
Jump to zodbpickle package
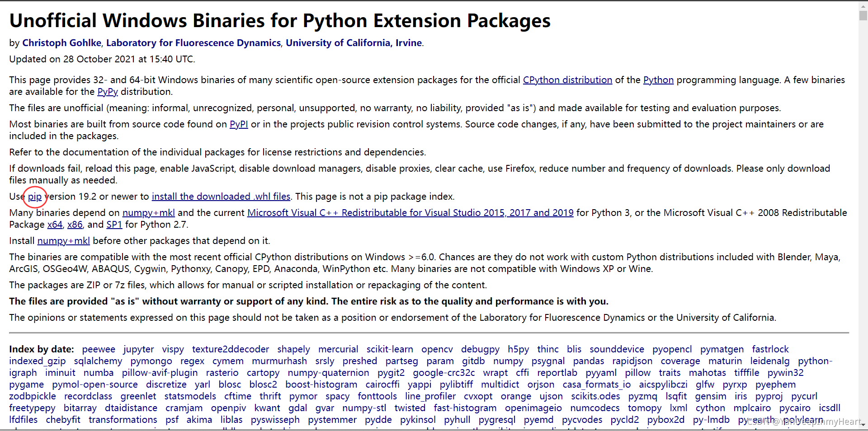pyautogui.click(x=33, y=396)
